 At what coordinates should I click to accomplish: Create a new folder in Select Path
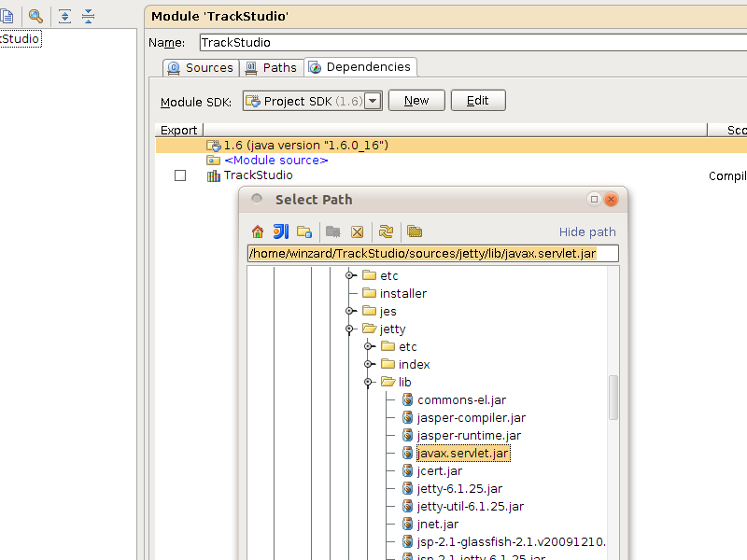click(x=304, y=231)
